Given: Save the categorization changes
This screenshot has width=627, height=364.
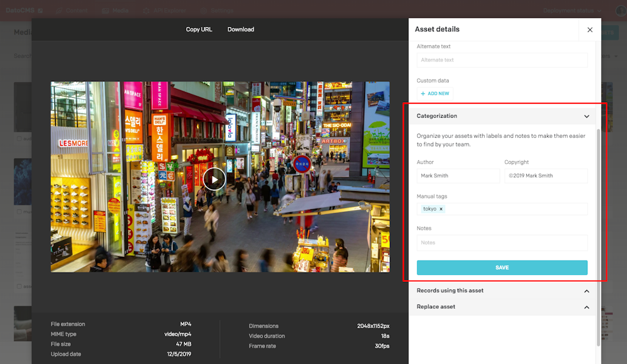Looking at the screenshot, I should coord(502,268).
